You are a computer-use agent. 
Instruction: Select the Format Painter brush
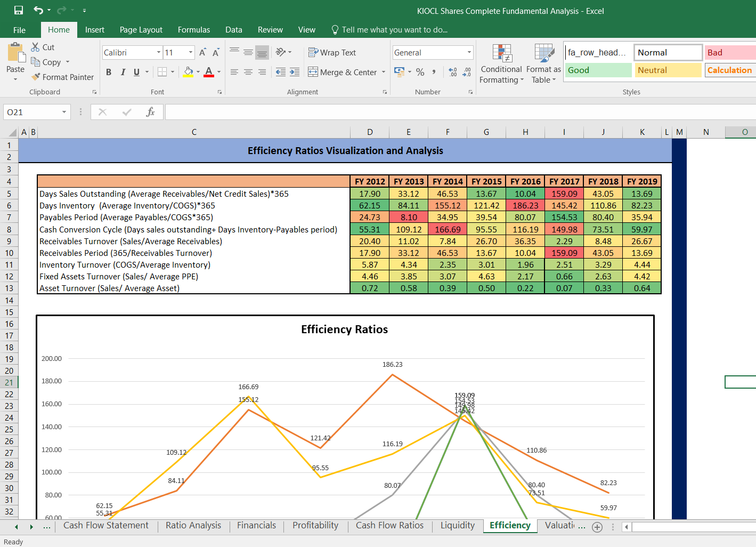tap(36, 77)
